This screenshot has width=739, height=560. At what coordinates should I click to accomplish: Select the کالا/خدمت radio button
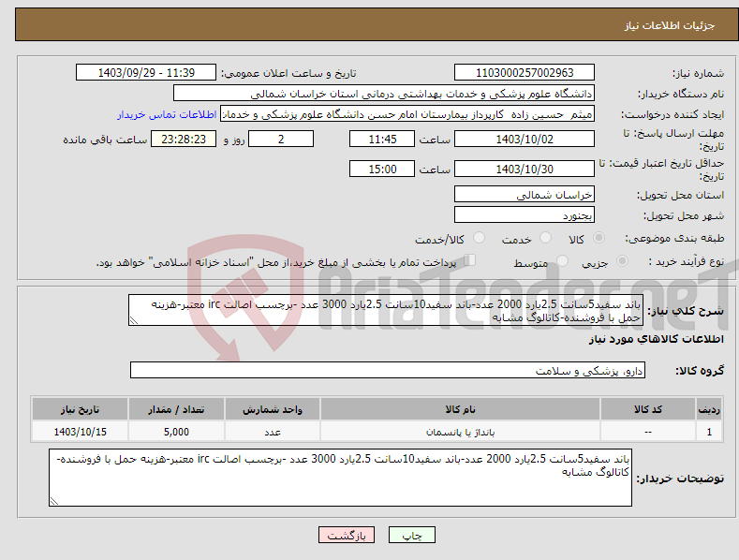(479, 238)
